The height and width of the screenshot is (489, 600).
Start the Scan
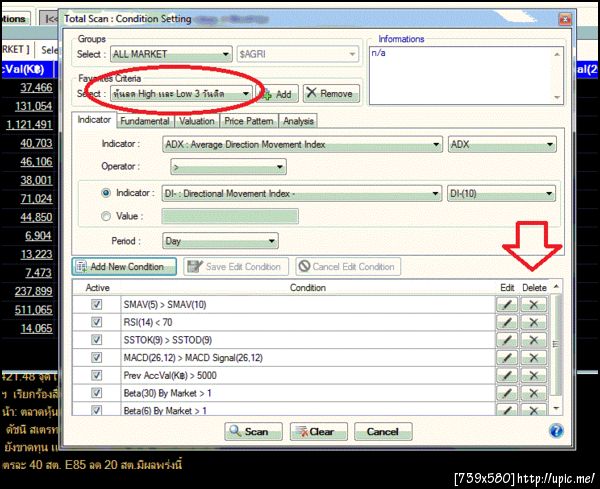253,431
